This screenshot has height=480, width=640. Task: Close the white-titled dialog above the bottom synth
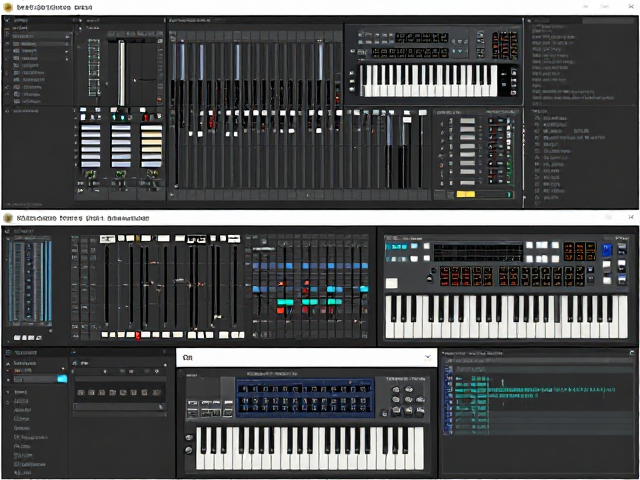[x=427, y=358]
